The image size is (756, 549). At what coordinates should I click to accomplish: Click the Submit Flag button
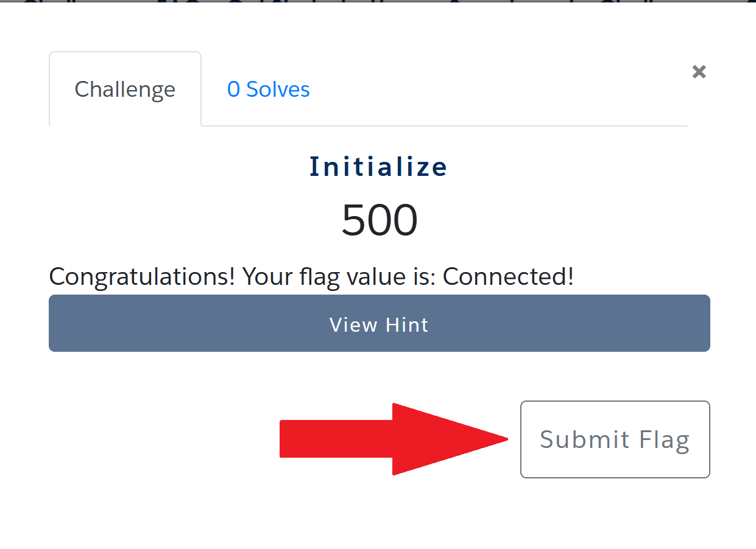coord(615,439)
